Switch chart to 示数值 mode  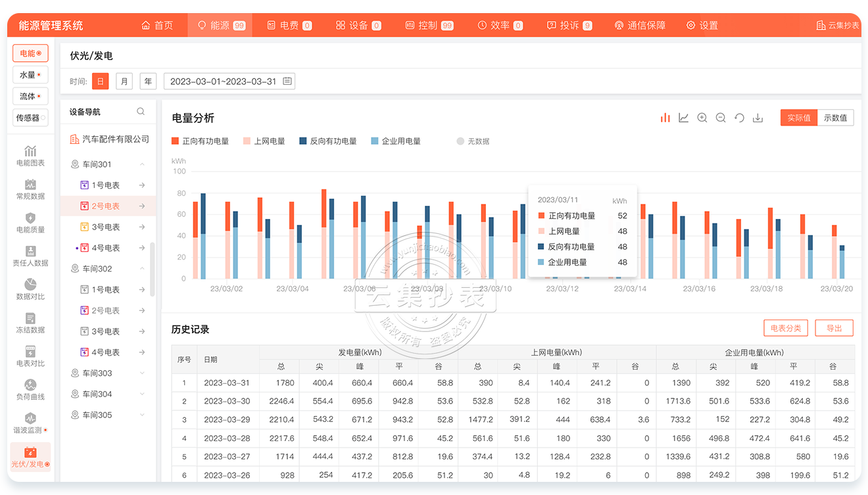(x=835, y=118)
